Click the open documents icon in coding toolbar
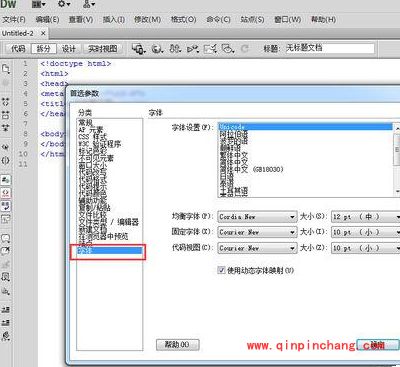400x367 pixels. pos(6,69)
